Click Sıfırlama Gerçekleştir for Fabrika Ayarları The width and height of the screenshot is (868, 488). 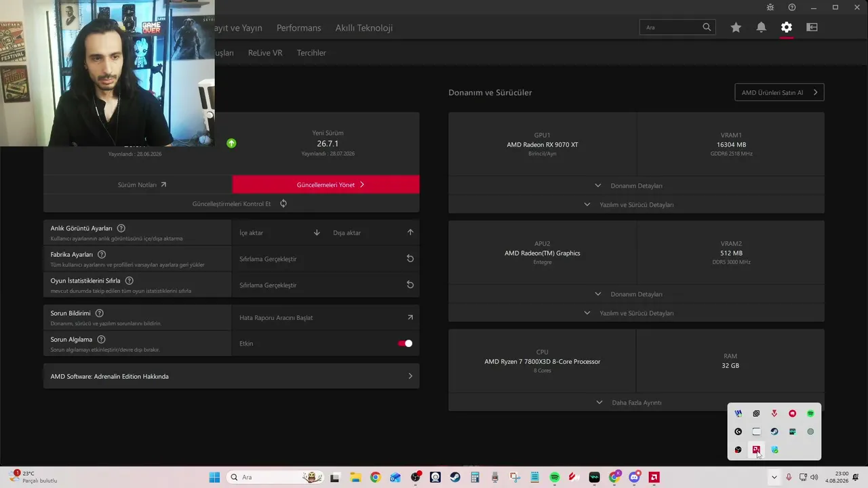pyautogui.click(x=325, y=259)
